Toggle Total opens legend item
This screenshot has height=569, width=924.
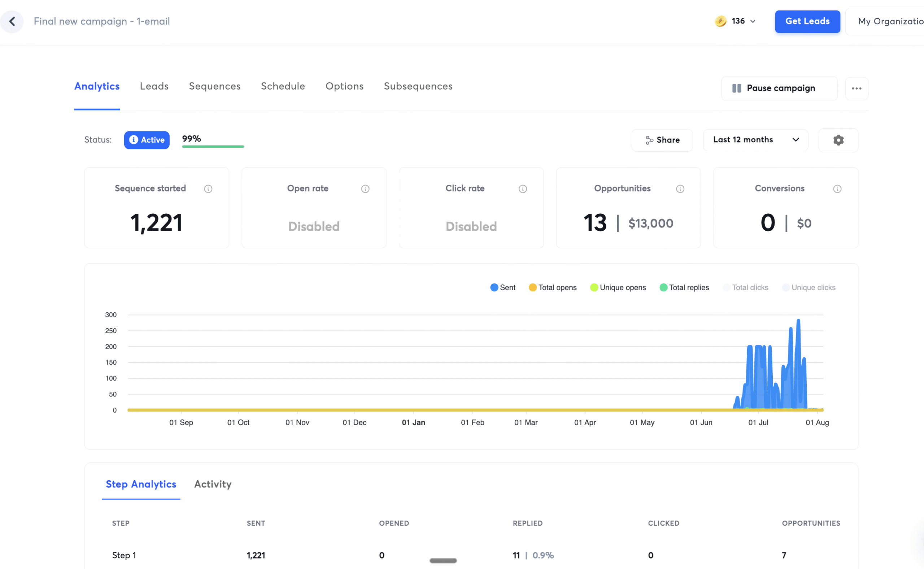click(x=553, y=287)
